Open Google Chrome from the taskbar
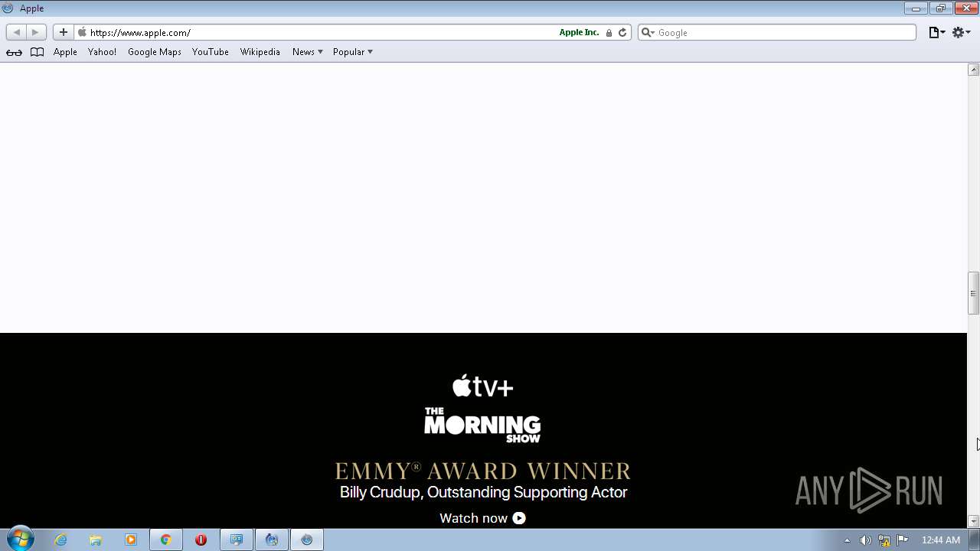 tap(165, 540)
